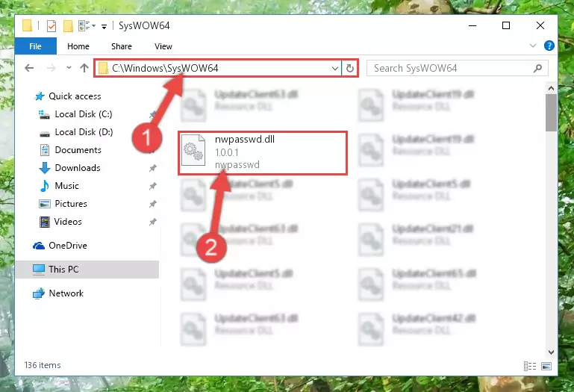
Task: Expand the ribbon with the chevron
Action: [x=533, y=46]
